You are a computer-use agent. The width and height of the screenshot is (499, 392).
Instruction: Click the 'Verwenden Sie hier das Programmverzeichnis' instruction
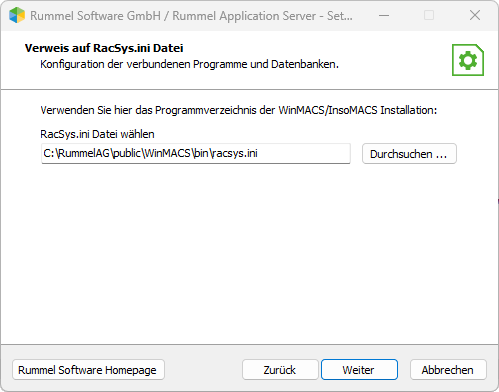tap(239, 110)
